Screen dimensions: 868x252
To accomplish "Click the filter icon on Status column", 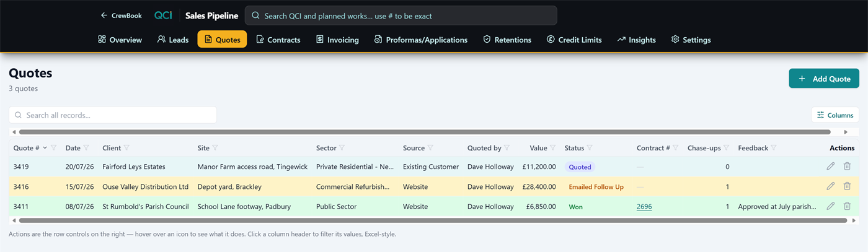I will tap(590, 148).
